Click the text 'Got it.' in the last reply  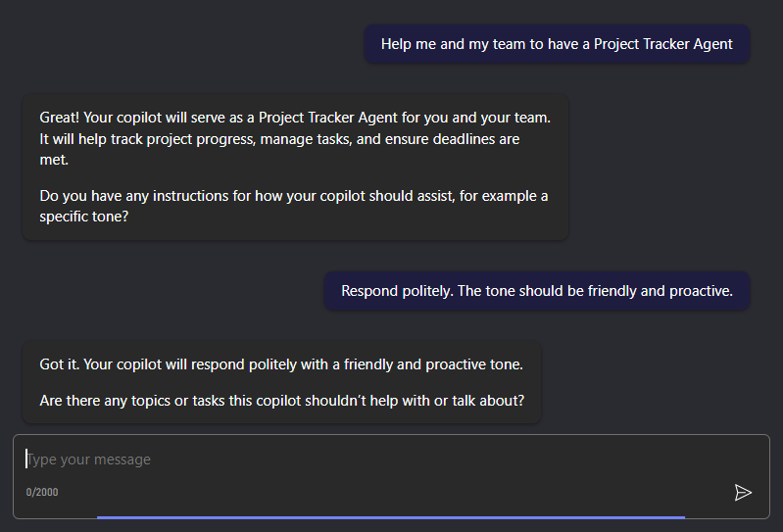pos(60,364)
